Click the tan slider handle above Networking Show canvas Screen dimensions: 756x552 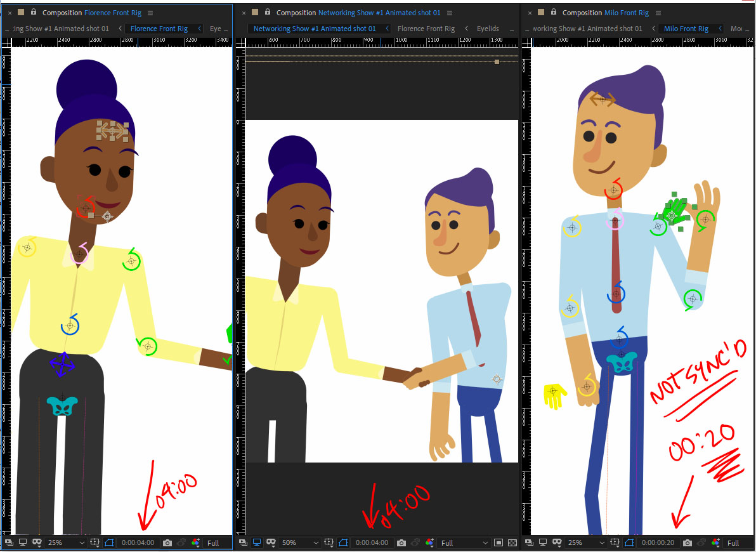point(497,62)
